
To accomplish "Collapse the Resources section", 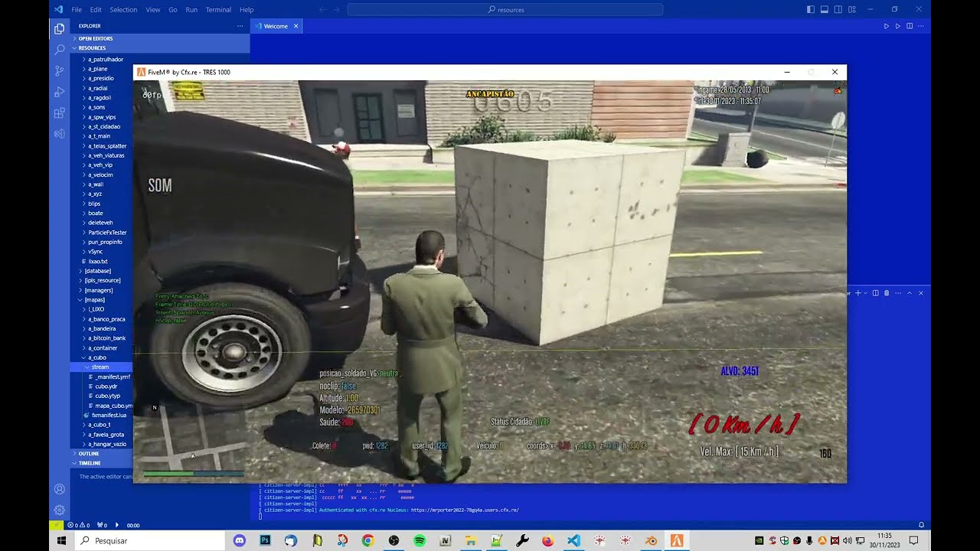I will click(160, 48).
